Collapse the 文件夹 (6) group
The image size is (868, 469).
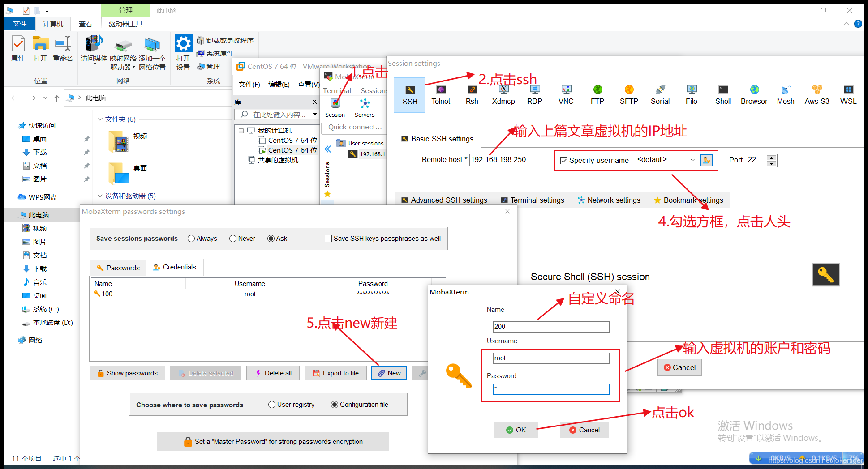[100, 119]
